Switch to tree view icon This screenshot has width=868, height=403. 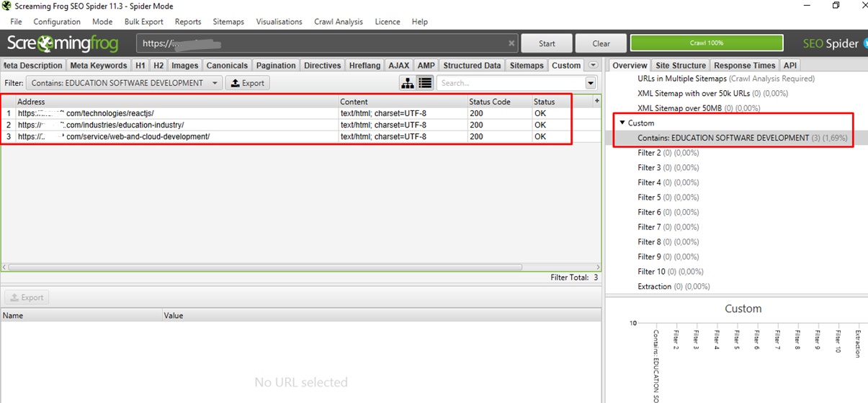coord(408,83)
